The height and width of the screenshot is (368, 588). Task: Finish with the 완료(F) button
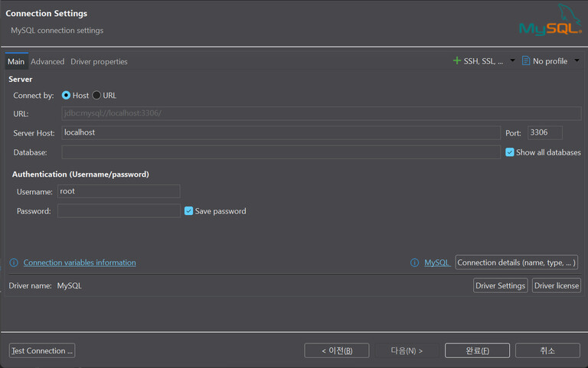(477, 350)
